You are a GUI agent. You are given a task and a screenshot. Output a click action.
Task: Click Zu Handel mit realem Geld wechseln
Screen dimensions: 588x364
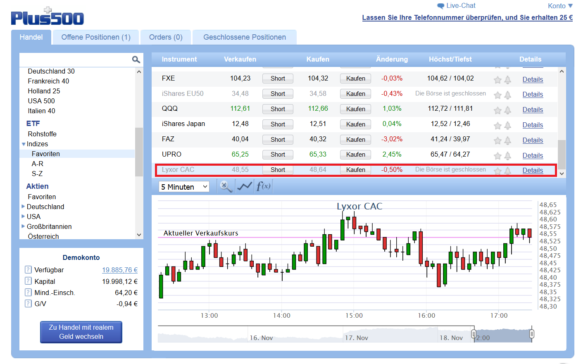81,332
